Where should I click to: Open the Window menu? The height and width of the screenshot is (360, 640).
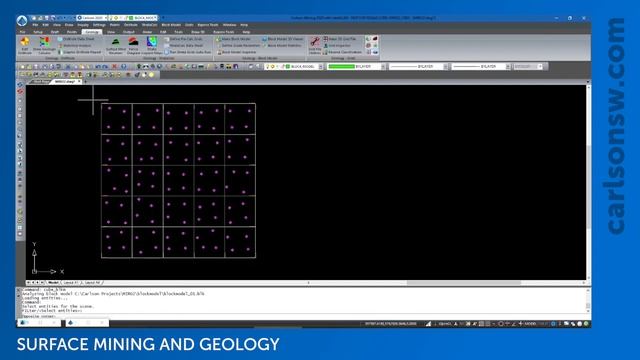click(x=229, y=25)
